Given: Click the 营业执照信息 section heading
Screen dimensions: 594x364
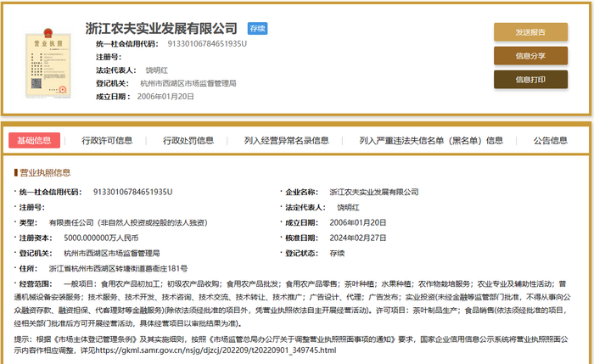Looking at the screenshot, I should 45,173.
